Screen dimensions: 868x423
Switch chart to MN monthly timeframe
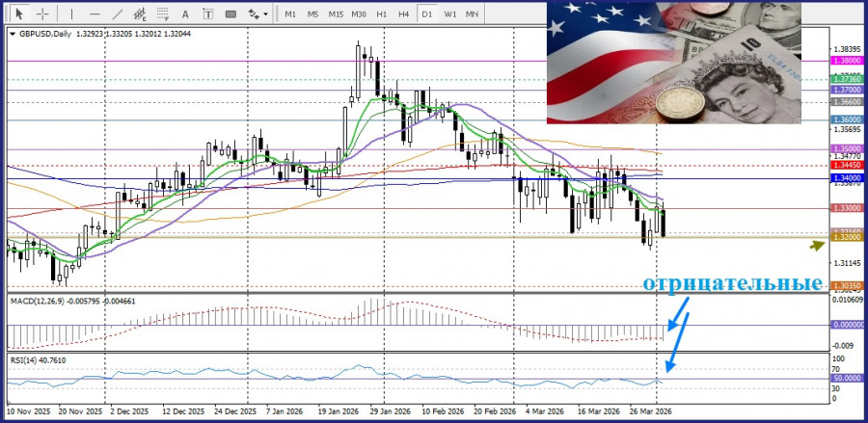(x=472, y=13)
